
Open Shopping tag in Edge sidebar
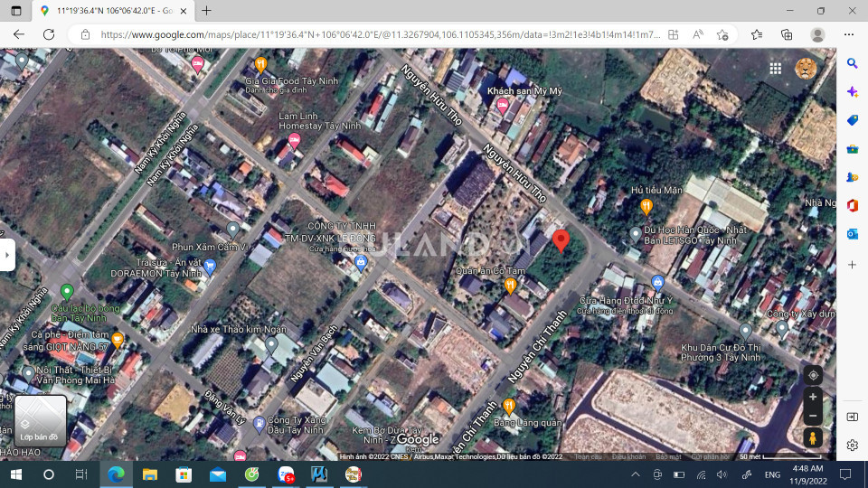pos(853,120)
